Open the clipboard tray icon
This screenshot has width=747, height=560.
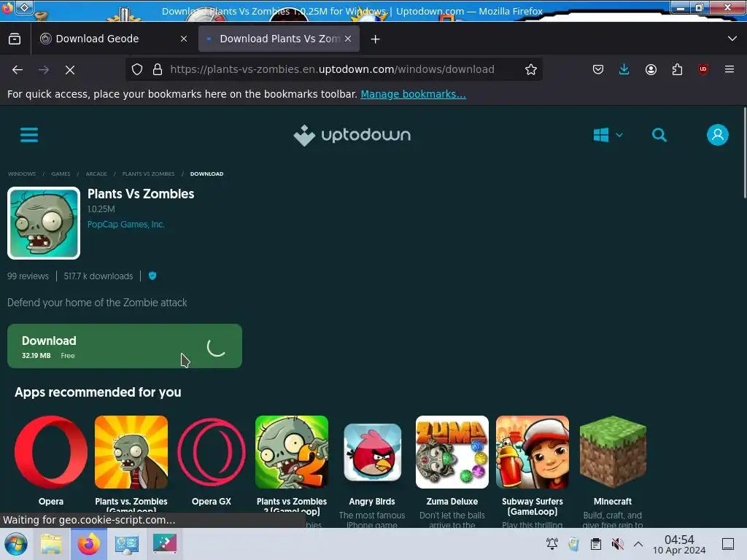pyautogui.click(x=595, y=544)
